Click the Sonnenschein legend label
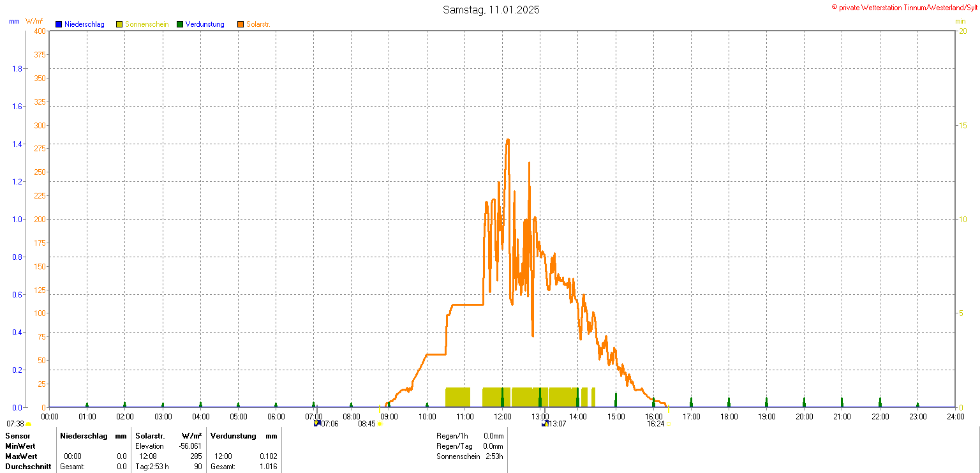The width and height of the screenshot is (980, 473). coord(147,24)
